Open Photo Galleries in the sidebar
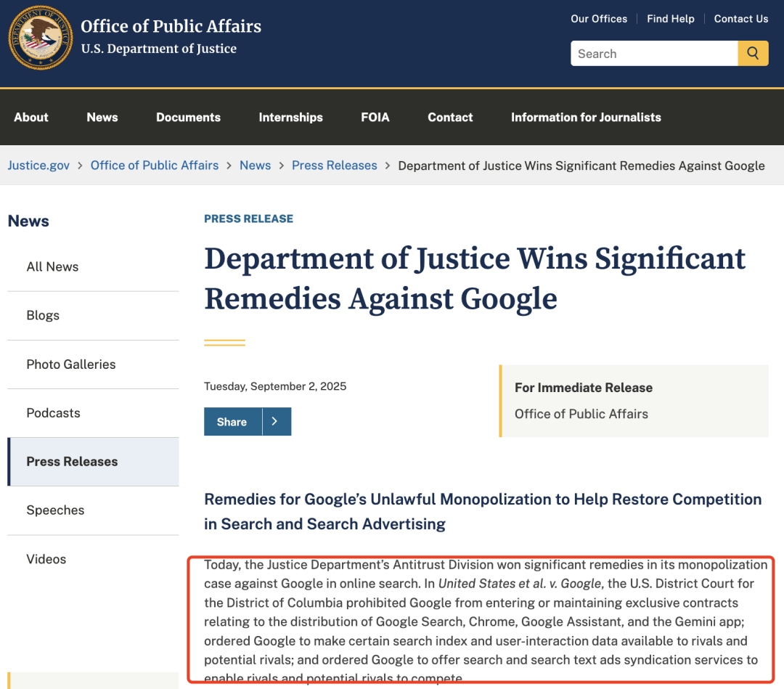This screenshot has height=689, width=784. point(71,364)
